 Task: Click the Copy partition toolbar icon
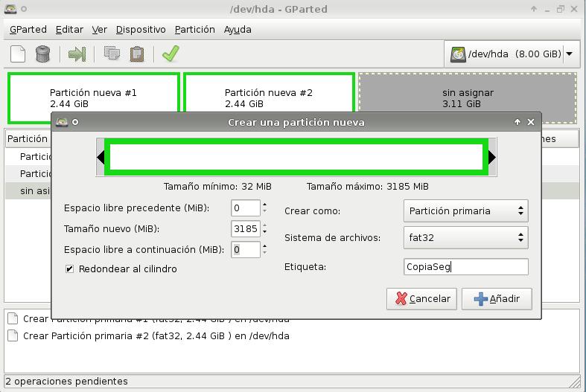point(112,54)
